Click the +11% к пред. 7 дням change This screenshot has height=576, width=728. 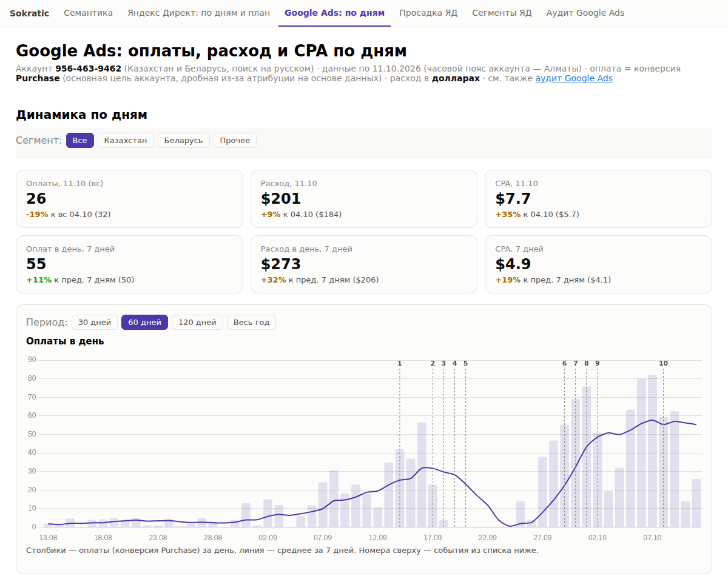(x=80, y=280)
